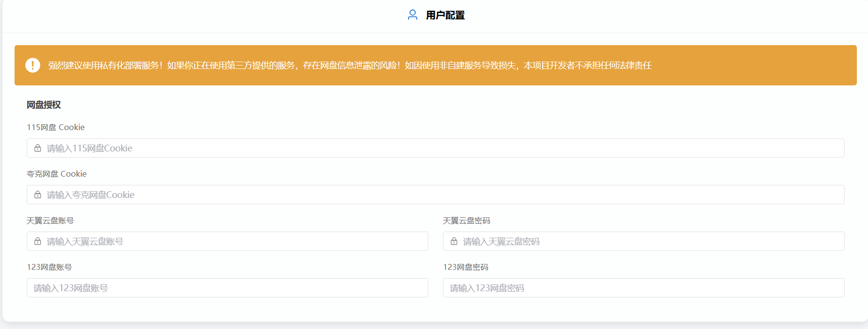The width and height of the screenshot is (868, 329).
Task: Click the 夸克网盘 Cookie label
Action: pyautogui.click(x=57, y=174)
